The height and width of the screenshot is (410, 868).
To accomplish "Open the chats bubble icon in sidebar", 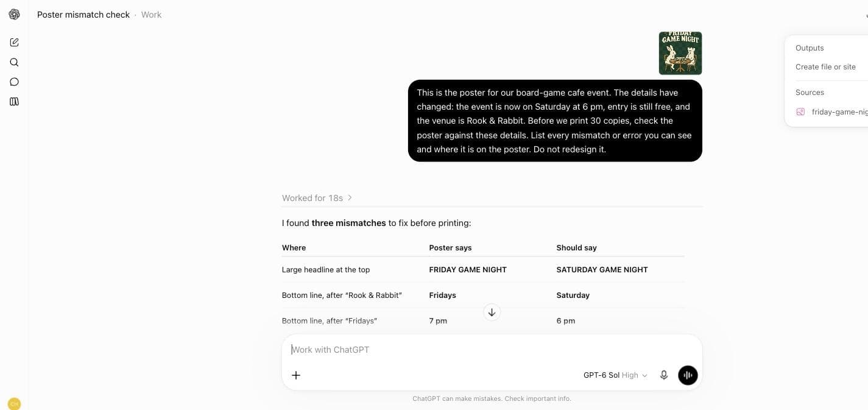I will 14,82.
